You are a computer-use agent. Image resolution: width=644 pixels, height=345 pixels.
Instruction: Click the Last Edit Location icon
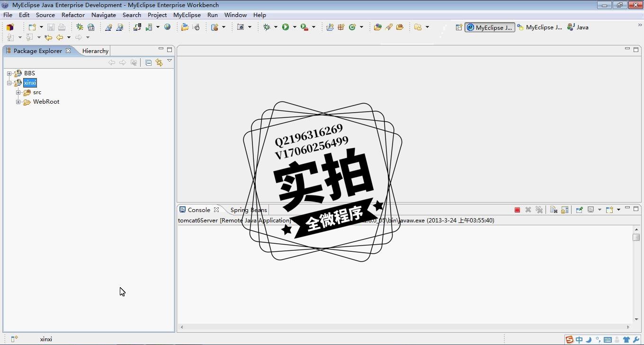(48, 37)
